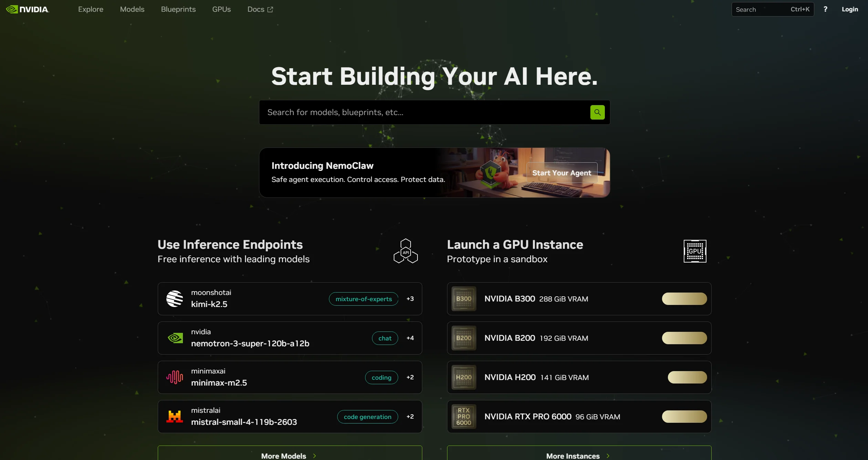Open the help question mark icon
The width and height of the screenshot is (868, 460).
point(825,9)
